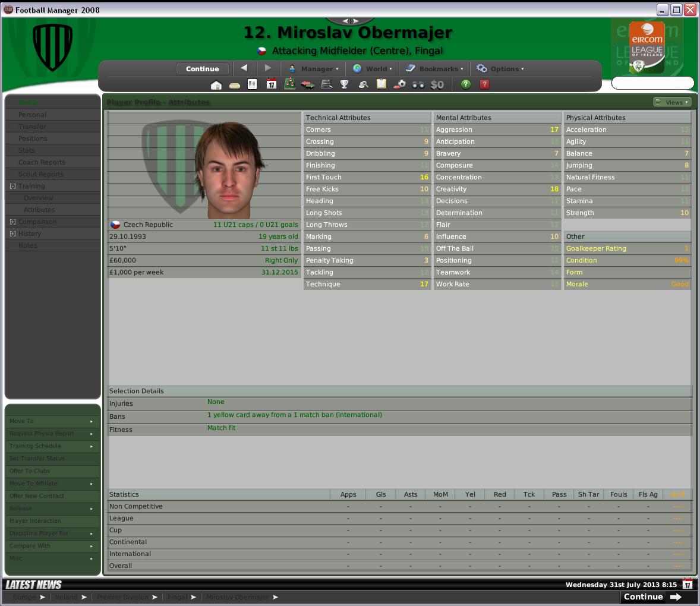Open the calendar icon in the toolbar
Screen dimensions: 700x606
(x=272, y=84)
